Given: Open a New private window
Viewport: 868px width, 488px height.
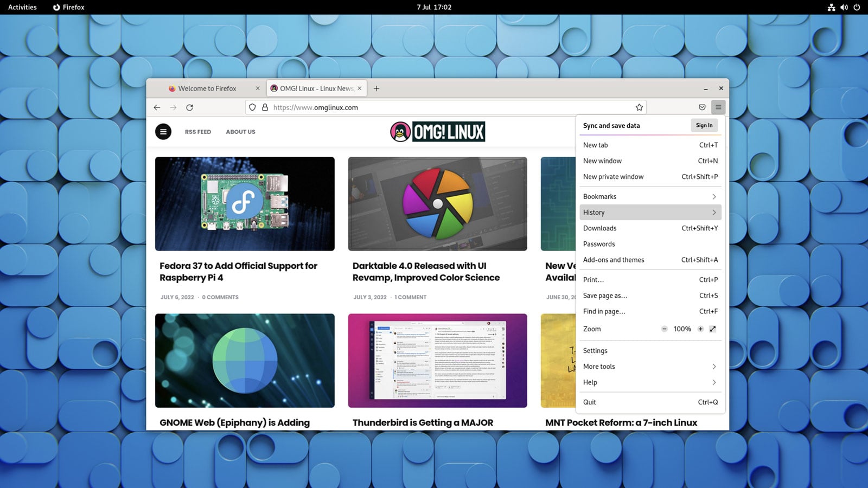Looking at the screenshot, I should [650, 177].
